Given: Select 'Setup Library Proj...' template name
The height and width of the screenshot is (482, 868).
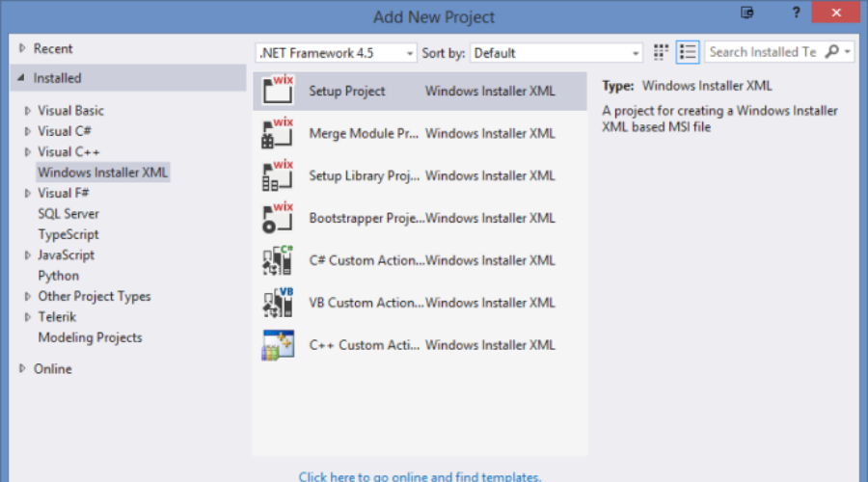Looking at the screenshot, I should click(364, 175).
